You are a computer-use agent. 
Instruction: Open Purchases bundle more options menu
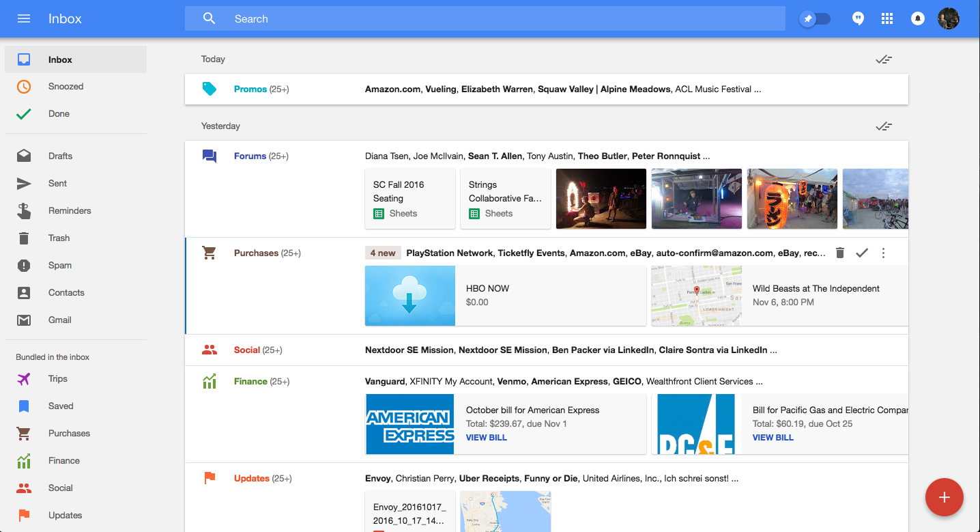[x=883, y=253]
